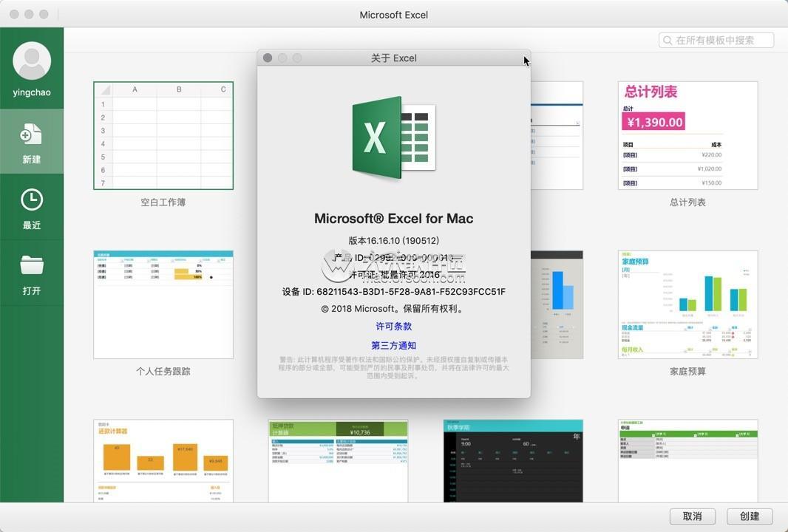Choose the 总计列表 template thumbnail
This screenshot has height=532, width=788.
click(x=687, y=136)
